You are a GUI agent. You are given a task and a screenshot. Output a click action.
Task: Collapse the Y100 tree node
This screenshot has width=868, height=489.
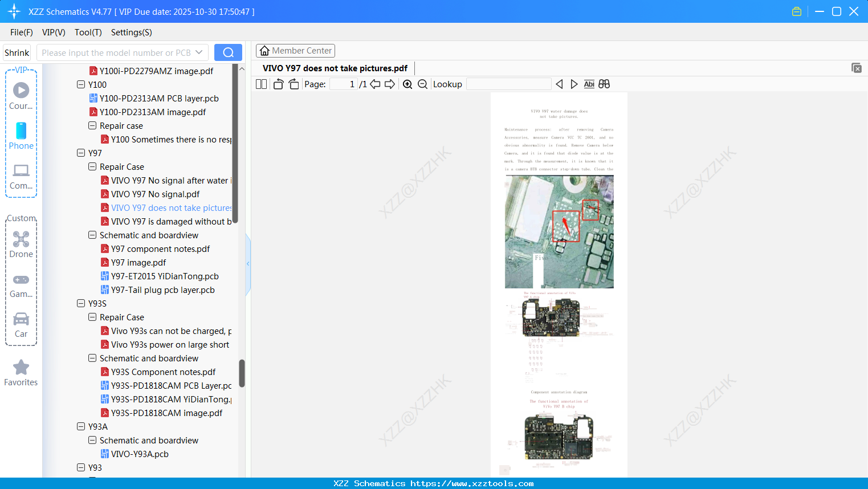[x=81, y=84]
